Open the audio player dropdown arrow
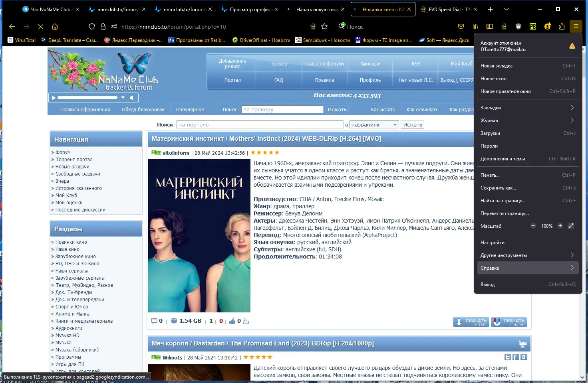The height and width of the screenshot is (383, 588). [x=123, y=97]
